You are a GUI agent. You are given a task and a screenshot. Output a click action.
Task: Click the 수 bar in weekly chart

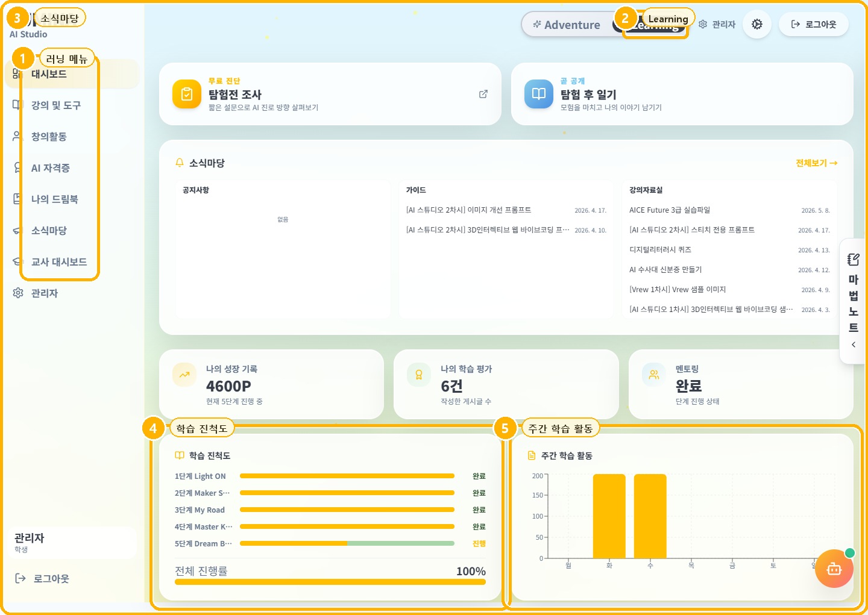650,516
